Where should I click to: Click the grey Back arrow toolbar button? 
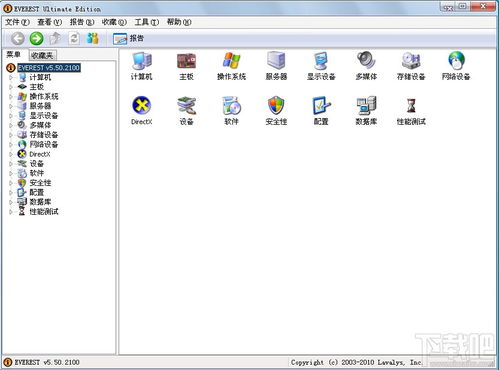point(18,39)
